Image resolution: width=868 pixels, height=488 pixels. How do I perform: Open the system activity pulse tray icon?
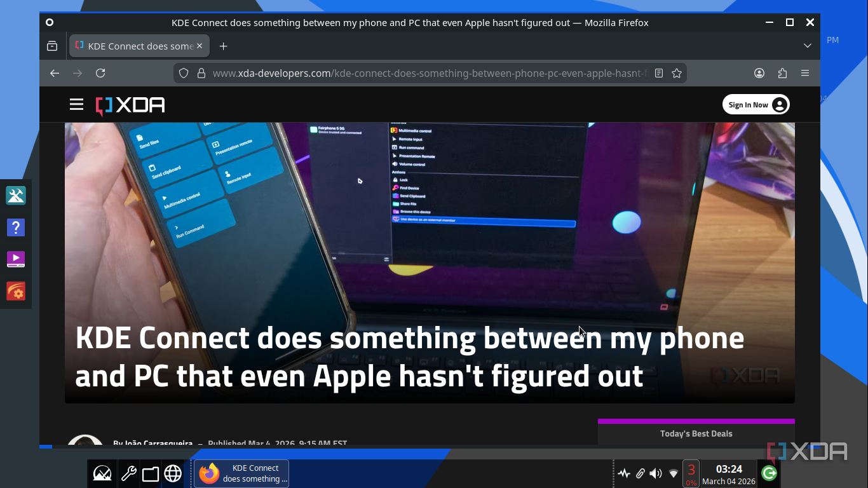click(624, 473)
